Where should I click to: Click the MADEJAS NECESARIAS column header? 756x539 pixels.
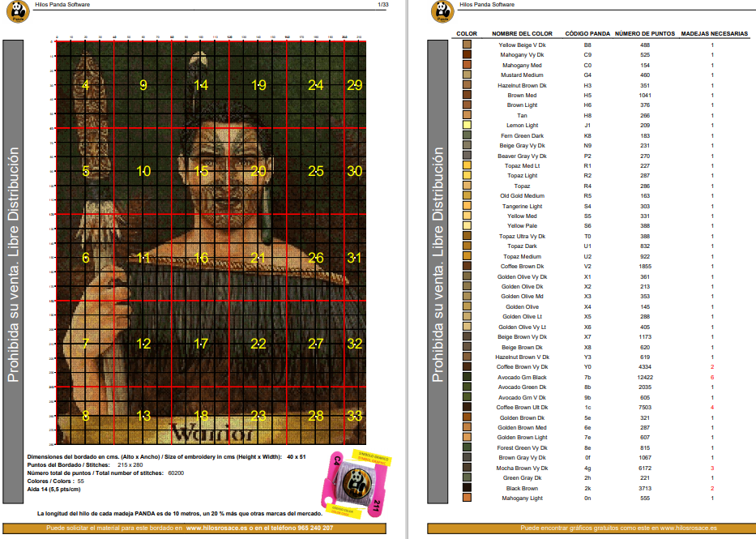coord(714,34)
